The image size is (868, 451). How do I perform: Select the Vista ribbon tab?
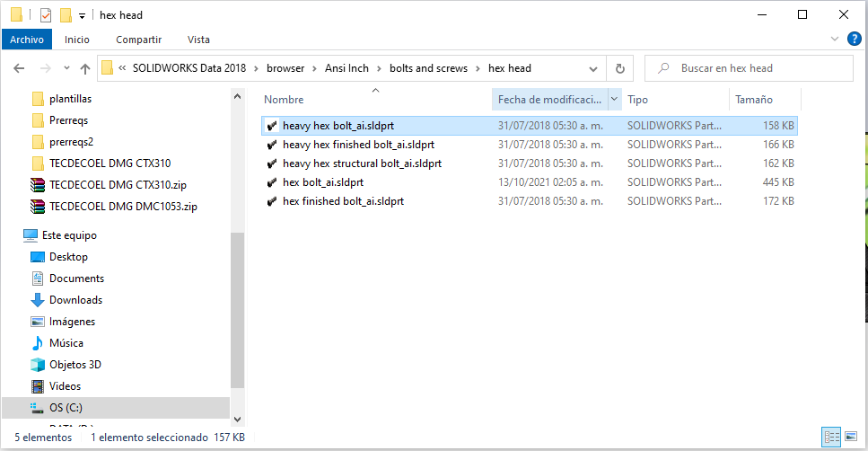click(x=198, y=40)
